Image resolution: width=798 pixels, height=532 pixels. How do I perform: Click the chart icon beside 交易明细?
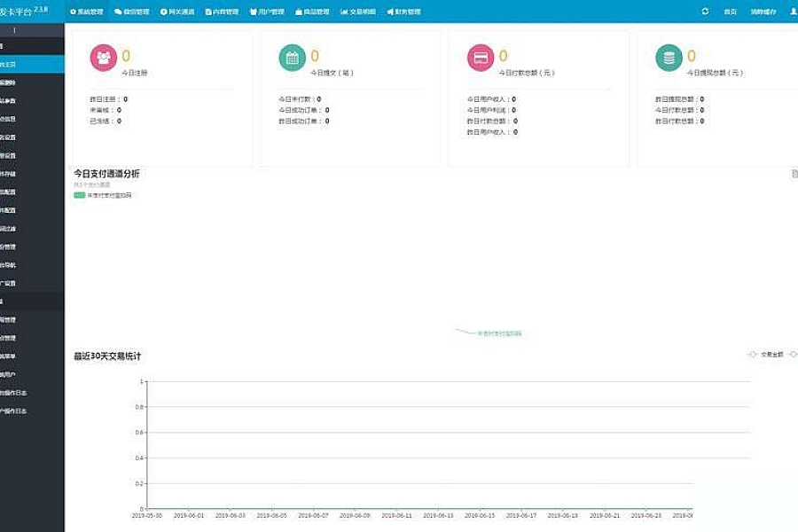[x=344, y=12]
